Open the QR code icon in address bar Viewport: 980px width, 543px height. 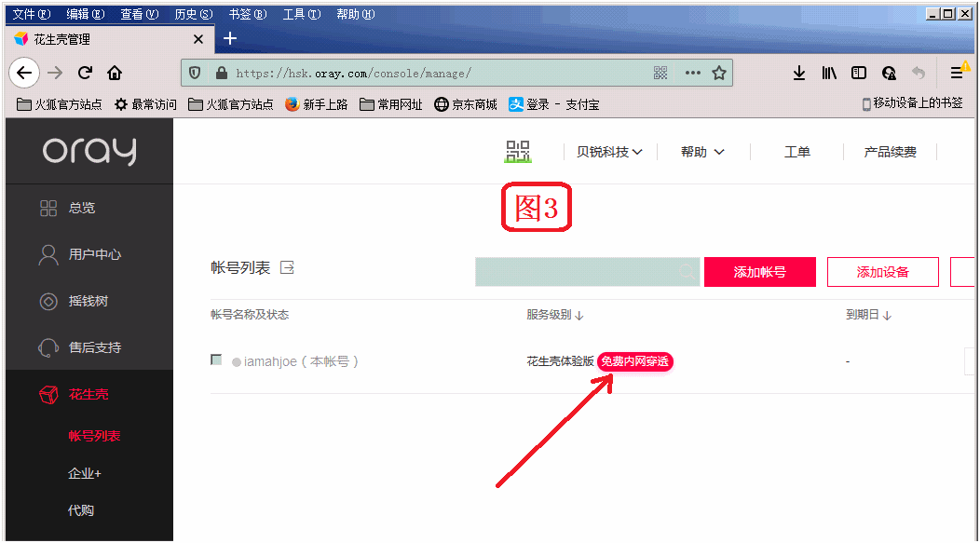[x=660, y=73]
